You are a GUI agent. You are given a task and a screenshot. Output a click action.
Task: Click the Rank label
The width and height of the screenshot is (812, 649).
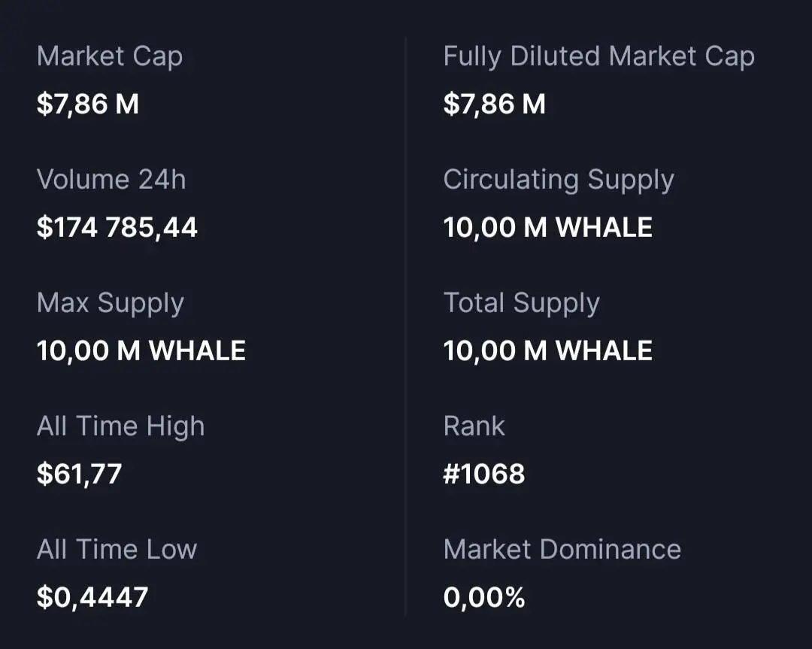(474, 426)
